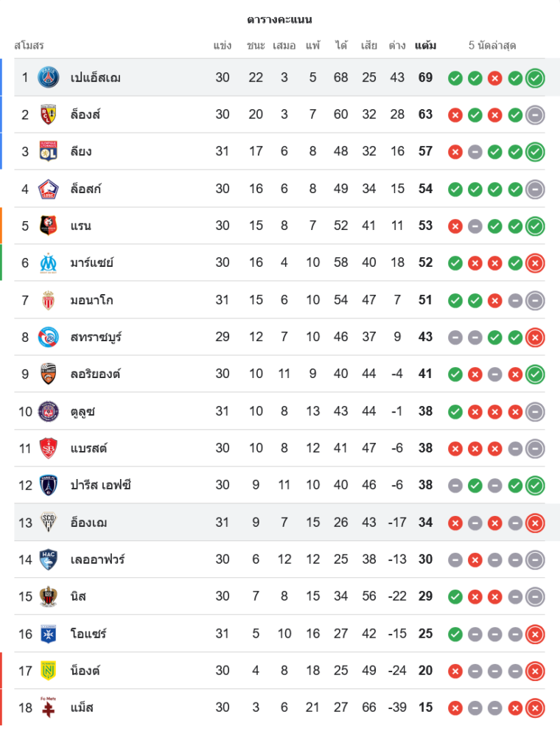Sort table by แต้ม column header
This screenshot has width=560, height=737.
425,46
